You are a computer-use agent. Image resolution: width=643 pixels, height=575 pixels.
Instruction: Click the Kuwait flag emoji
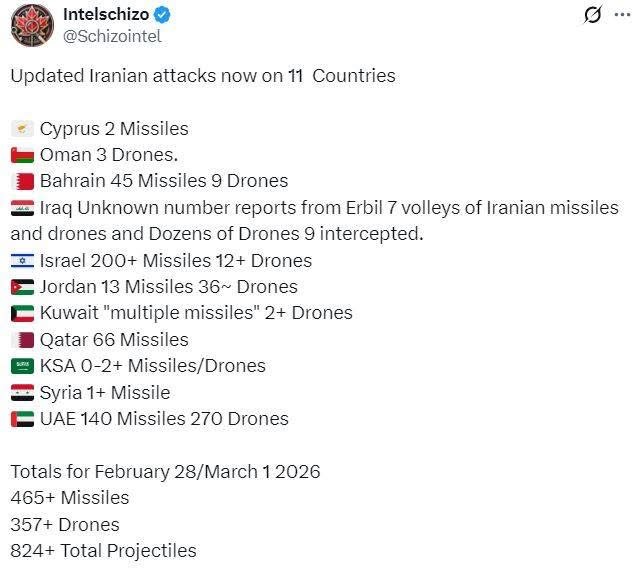pos(22,313)
